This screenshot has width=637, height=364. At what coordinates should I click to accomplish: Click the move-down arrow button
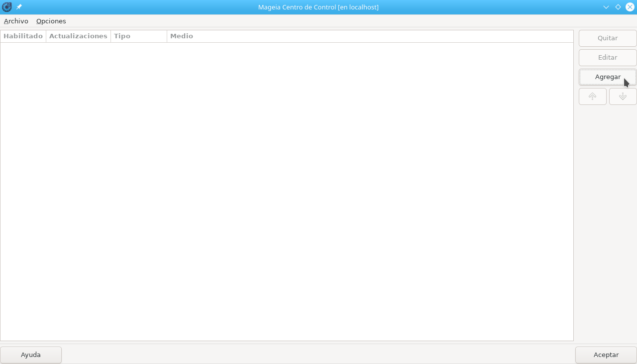623,96
